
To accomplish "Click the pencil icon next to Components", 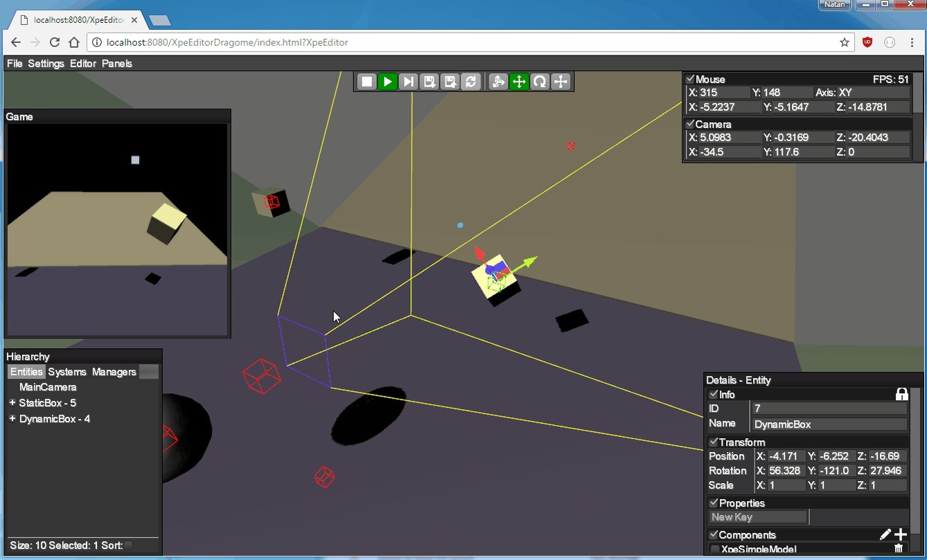I will pos(885,534).
